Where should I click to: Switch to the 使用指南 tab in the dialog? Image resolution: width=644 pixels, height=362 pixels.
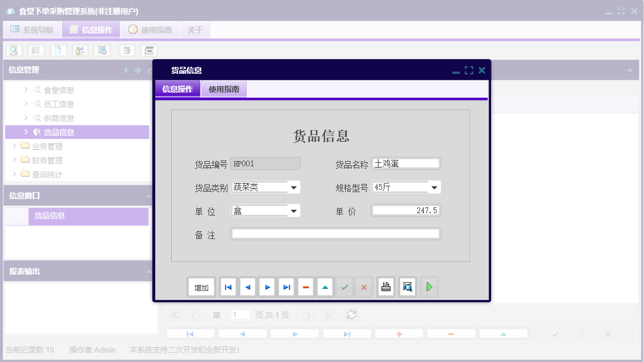click(224, 89)
